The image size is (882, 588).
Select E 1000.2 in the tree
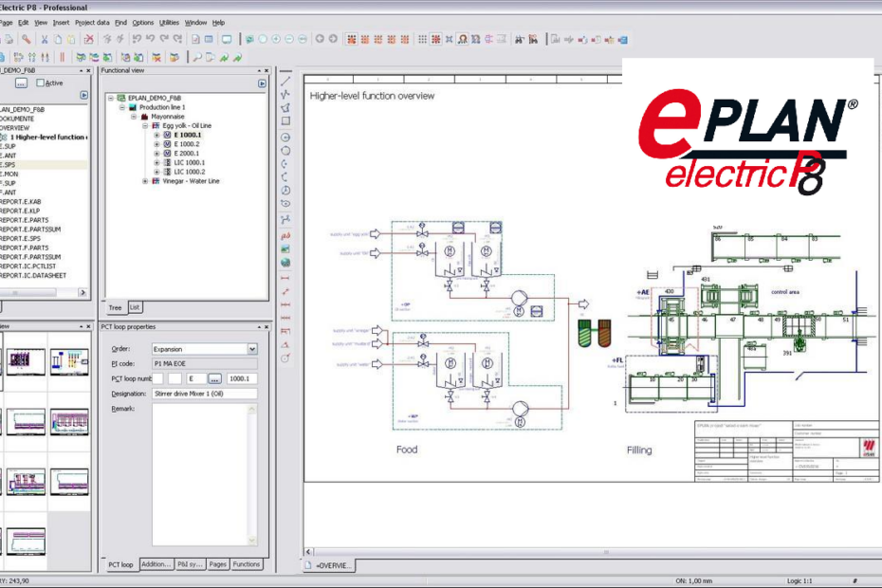coord(187,144)
